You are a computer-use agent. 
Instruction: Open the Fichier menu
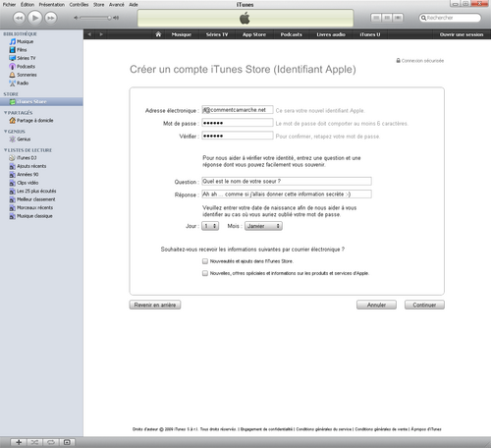pos(9,5)
